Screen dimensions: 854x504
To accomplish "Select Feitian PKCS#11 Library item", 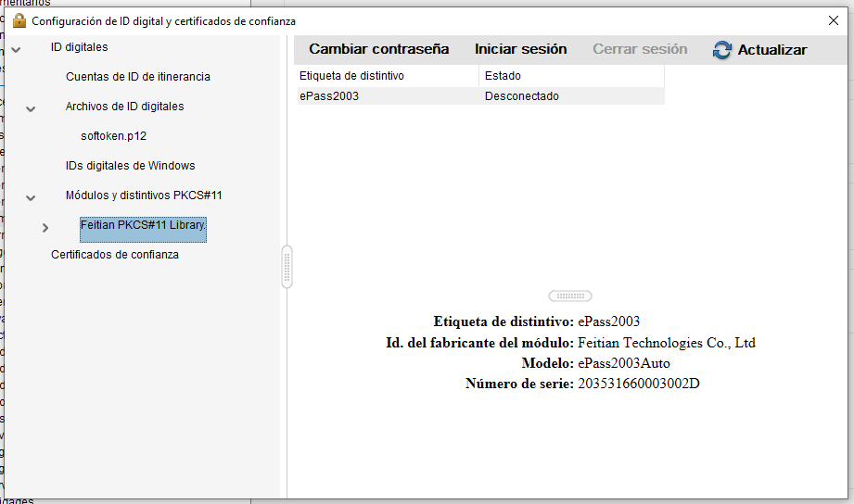I will [143, 226].
